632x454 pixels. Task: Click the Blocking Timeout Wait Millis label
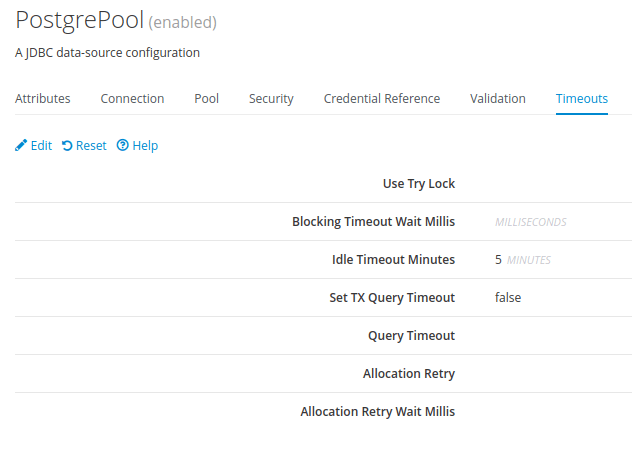373,221
